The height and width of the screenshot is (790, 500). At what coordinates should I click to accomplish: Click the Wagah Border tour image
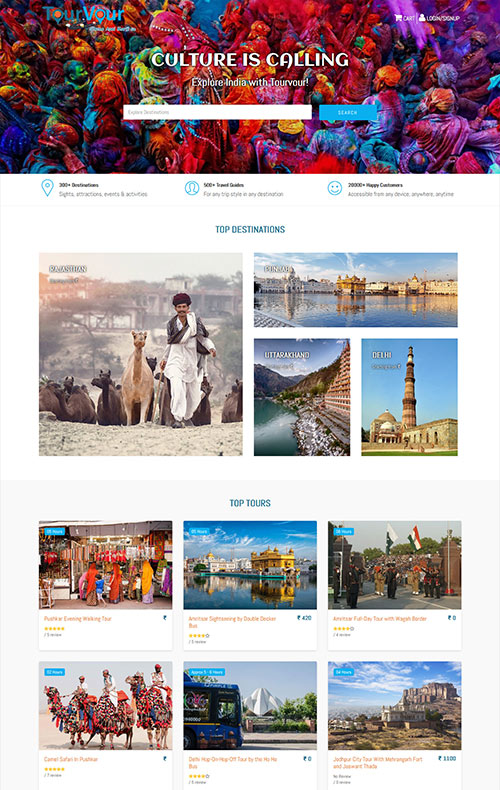395,565
